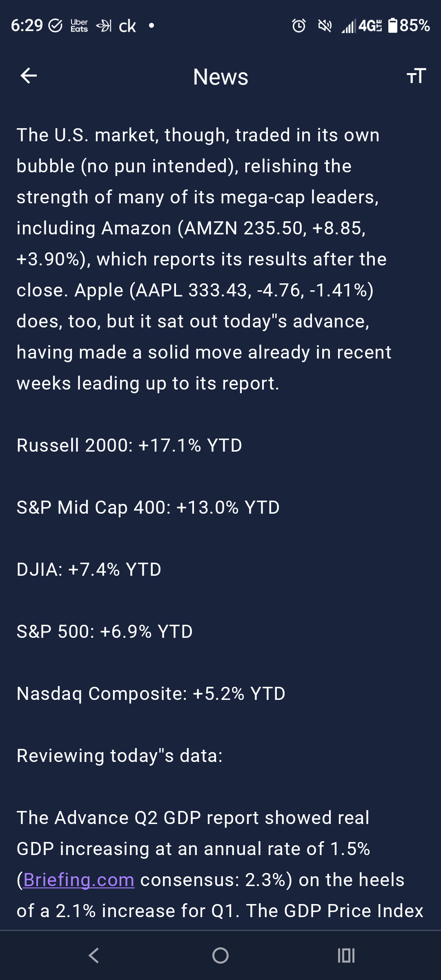Image resolution: width=441 pixels, height=980 pixels.
Task: Open the text size adjustment icon
Action: pos(416,76)
